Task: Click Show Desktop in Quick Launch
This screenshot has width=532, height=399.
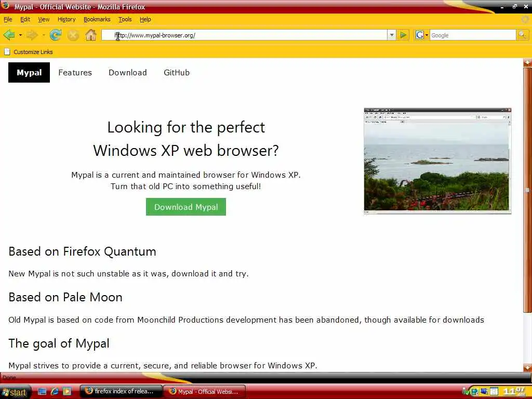Action: [x=42, y=392]
